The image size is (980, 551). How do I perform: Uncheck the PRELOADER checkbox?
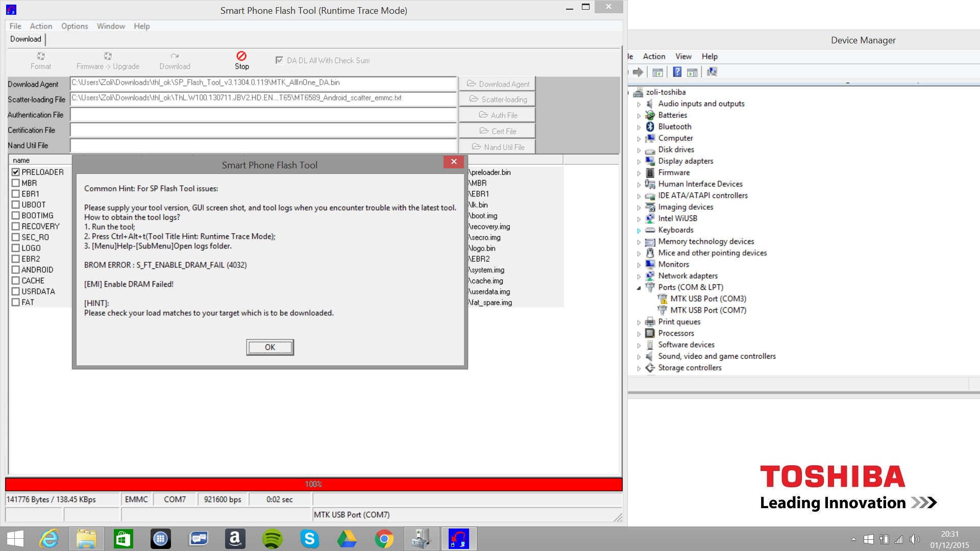pos(16,172)
